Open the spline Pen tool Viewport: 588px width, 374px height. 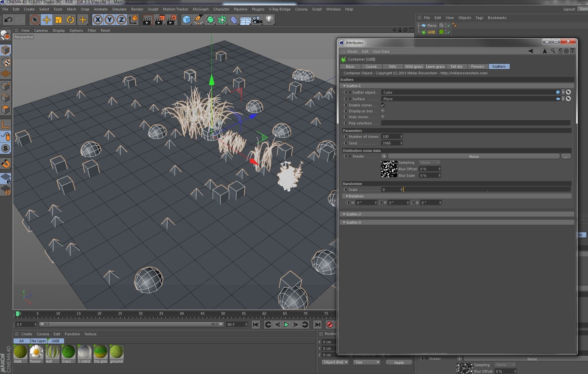coord(198,19)
